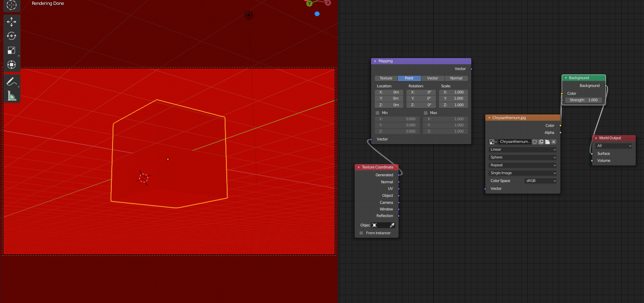Collapse the Mapping node
644x303 pixels.
point(375,61)
